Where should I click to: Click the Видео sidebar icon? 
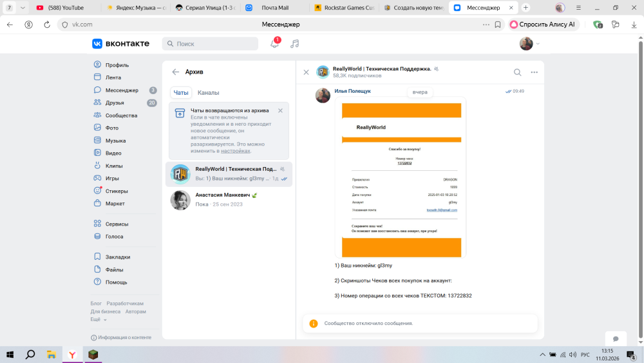[97, 153]
